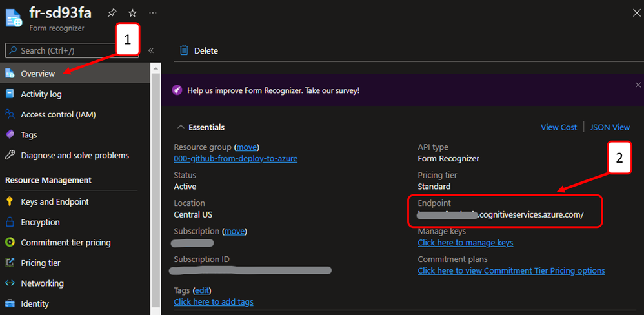Click the Standard pricing tier value
The height and width of the screenshot is (315, 644).
coord(434,187)
